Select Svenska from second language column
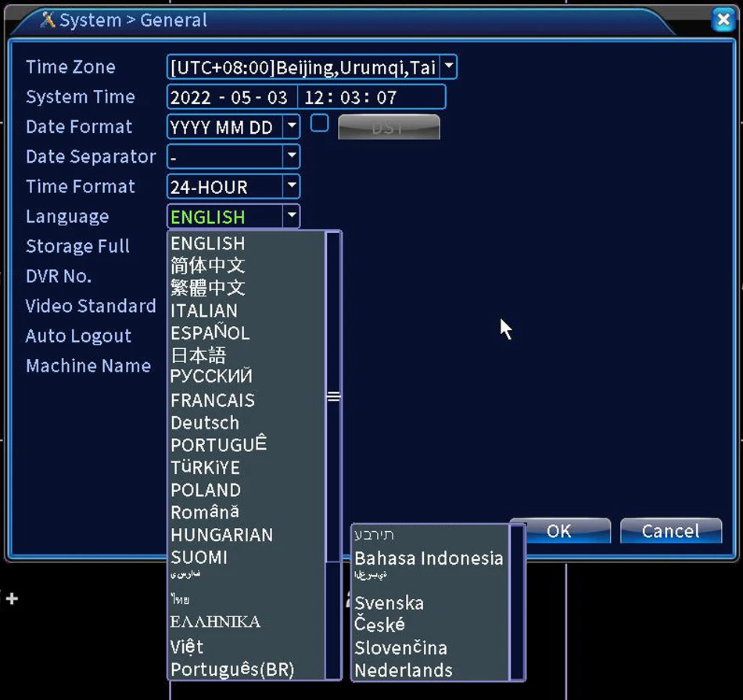 pos(389,603)
